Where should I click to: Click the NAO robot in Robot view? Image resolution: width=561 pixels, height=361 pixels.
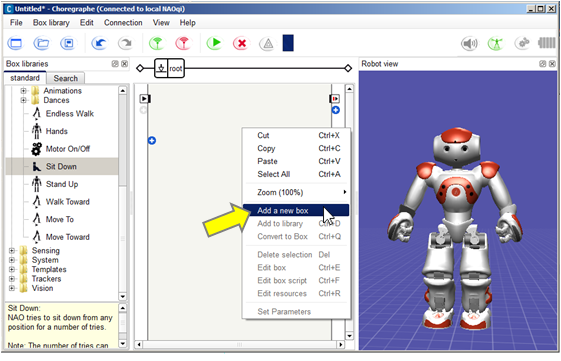click(x=455, y=228)
